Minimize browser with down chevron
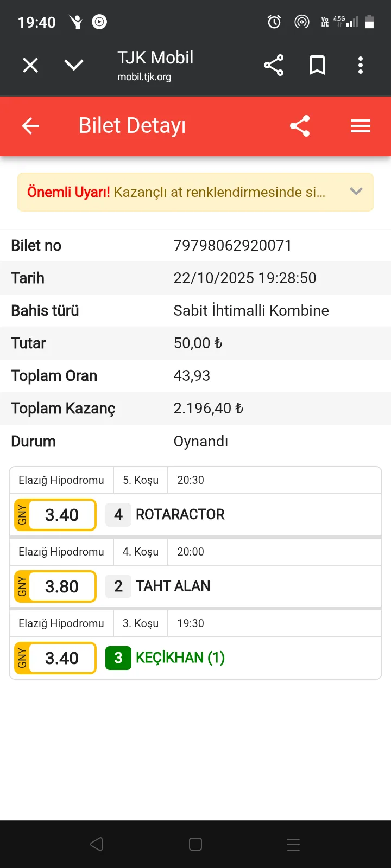 click(74, 66)
